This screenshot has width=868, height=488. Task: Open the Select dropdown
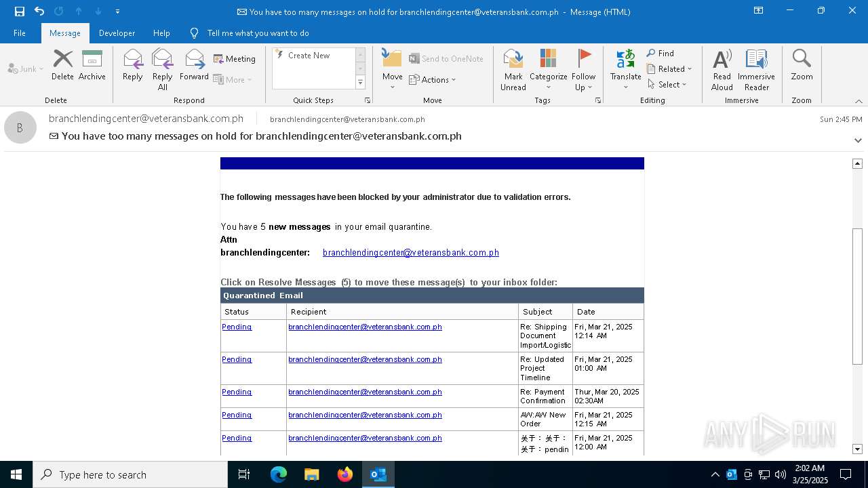coord(667,85)
